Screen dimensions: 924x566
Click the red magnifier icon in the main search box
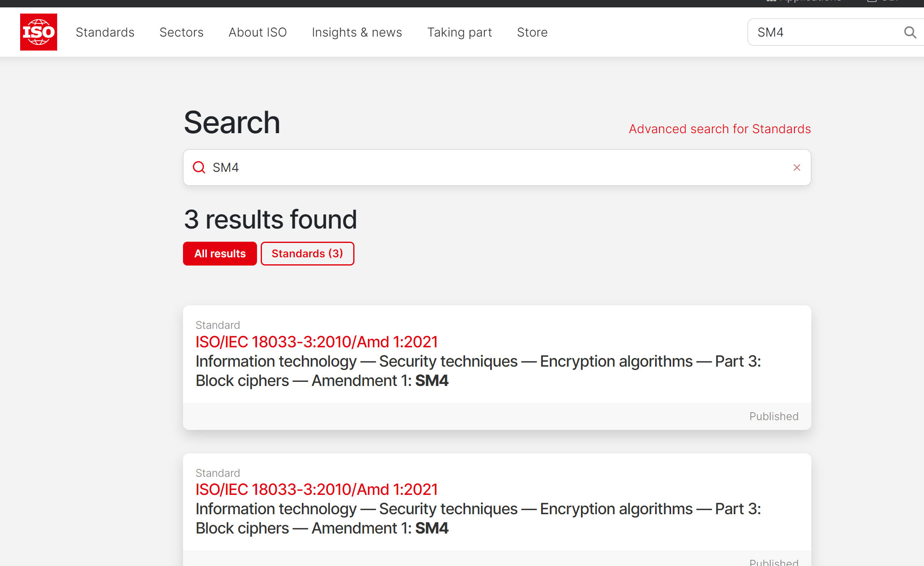coord(199,167)
